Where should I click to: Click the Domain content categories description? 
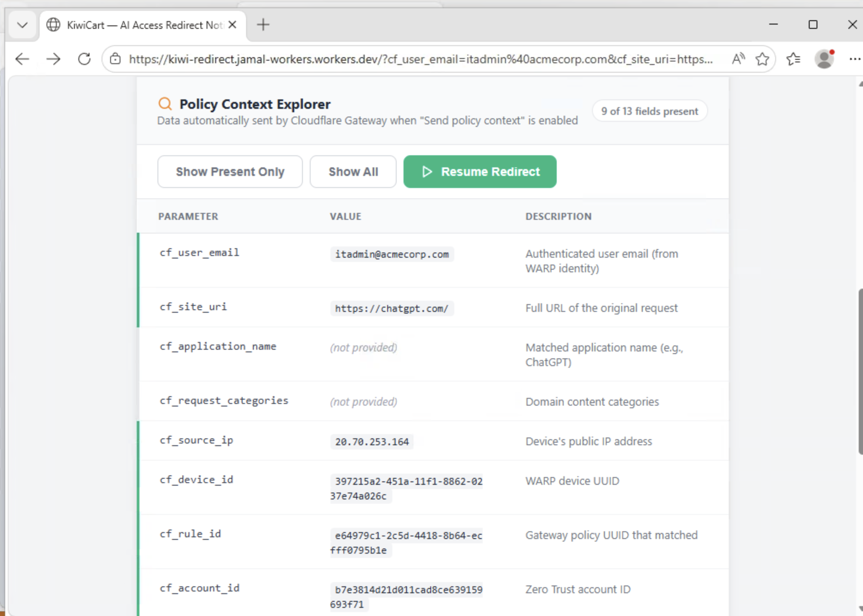tap(592, 402)
